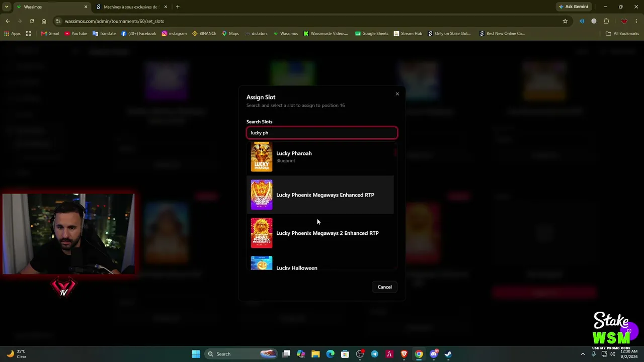Open instagram bookmark
The image size is (644, 362).
tap(174, 34)
